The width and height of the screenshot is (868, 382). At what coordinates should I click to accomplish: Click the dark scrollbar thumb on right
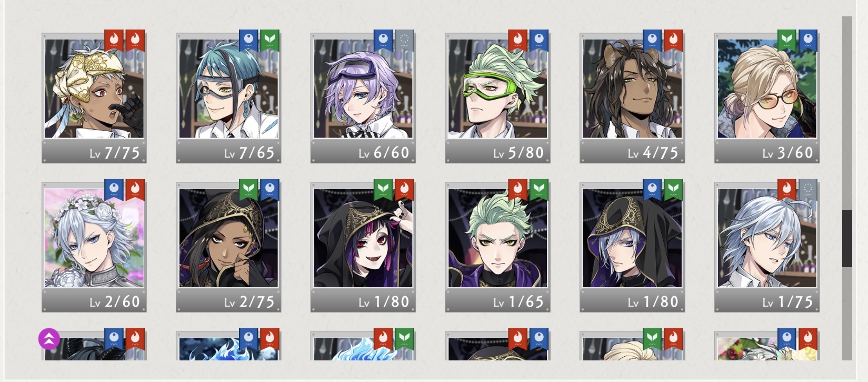click(x=847, y=239)
